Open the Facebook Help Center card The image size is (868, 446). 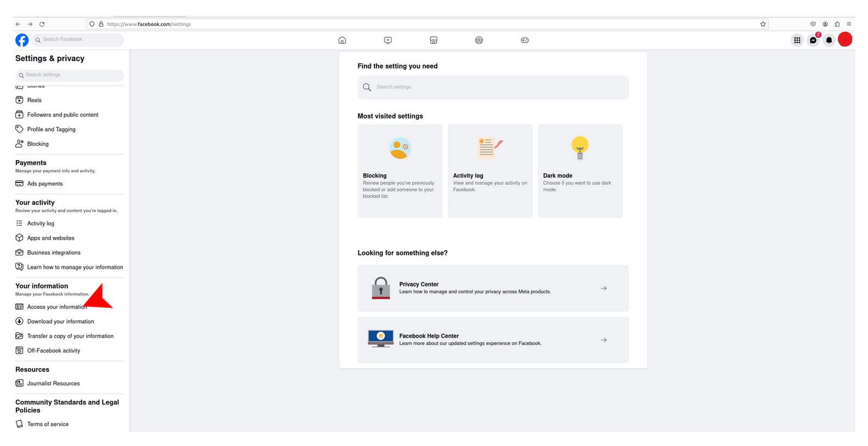[493, 340]
